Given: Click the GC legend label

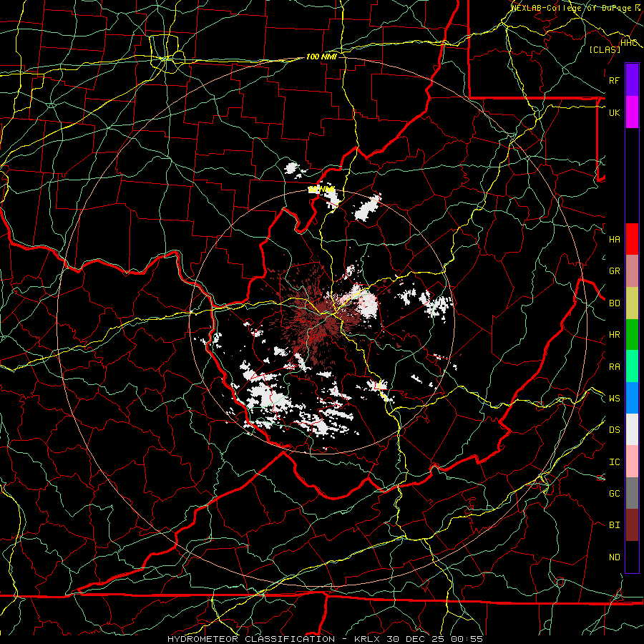Looking at the screenshot, I should (614, 494).
